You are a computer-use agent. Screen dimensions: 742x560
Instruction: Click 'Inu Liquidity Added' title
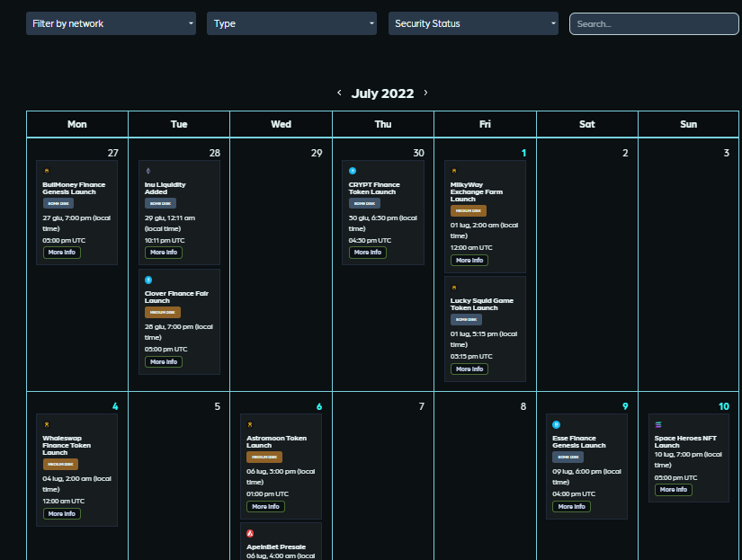(x=165, y=188)
